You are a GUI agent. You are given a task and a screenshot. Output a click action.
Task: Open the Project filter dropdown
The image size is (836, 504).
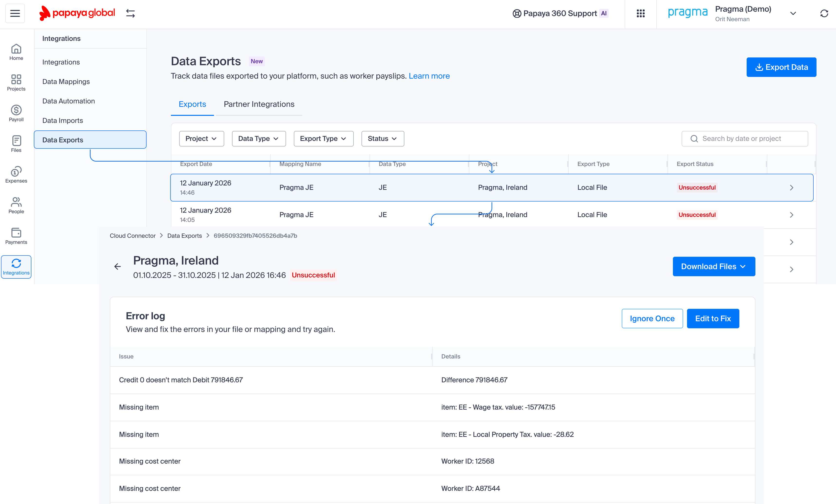(201, 139)
